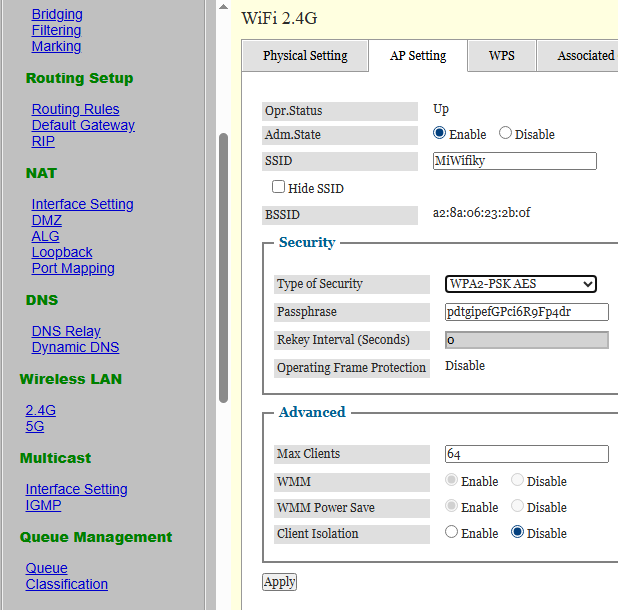Enable Client Isolation option
The image size is (618, 610).
[x=452, y=533]
